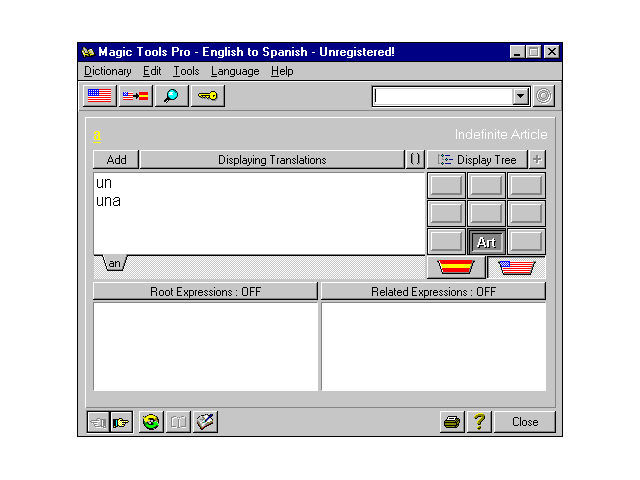Select the Spanish flag translation button

point(456,267)
